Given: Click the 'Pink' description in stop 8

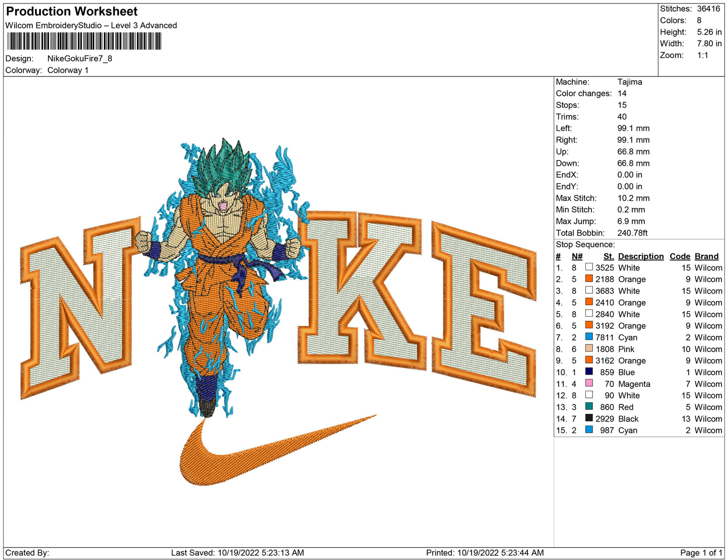Looking at the screenshot, I should point(626,349).
